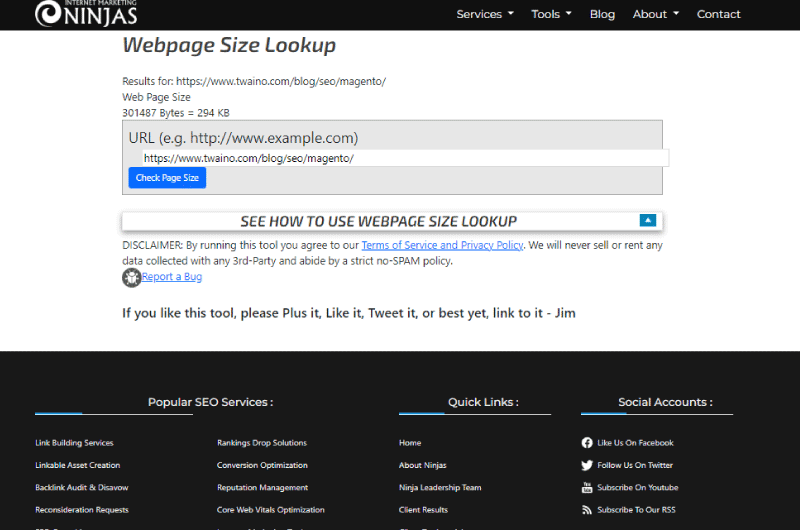Click the Social Accounts heading
800x530 pixels.
point(665,402)
